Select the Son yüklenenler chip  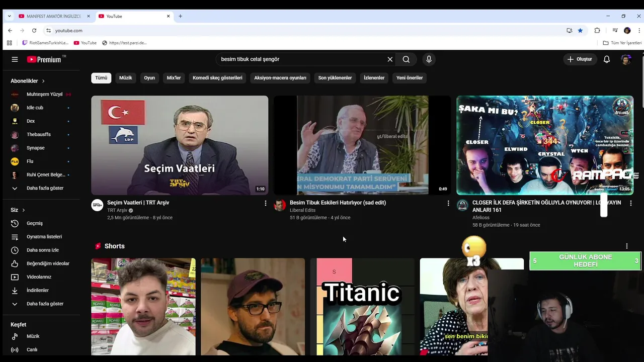[x=335, y=78]
